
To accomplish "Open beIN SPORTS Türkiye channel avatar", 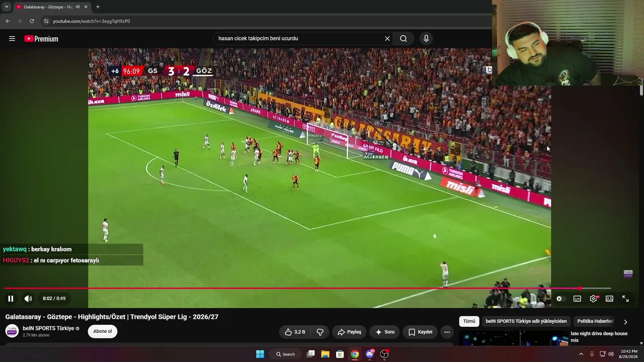I will tap(12, 331).
